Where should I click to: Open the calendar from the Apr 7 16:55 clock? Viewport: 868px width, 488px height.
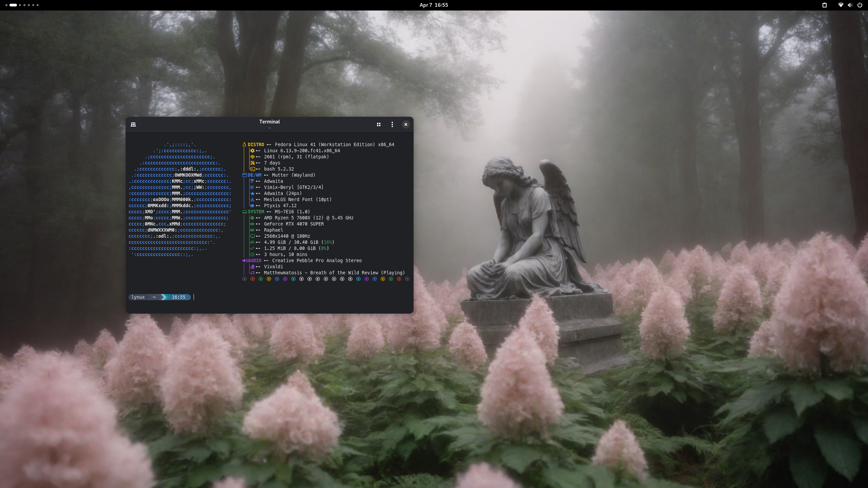coord(434,5)
